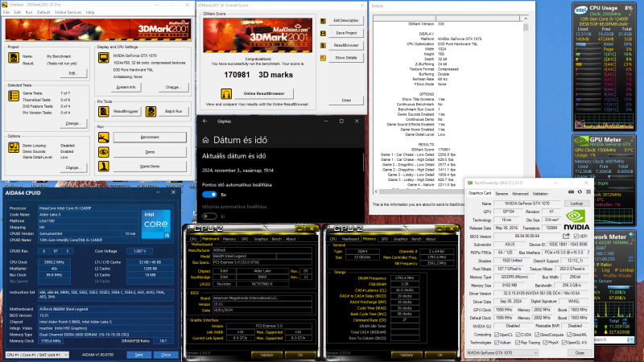Click the Benchmark button in Run section
Screen dimensions: 644x362
pos(150,137)
